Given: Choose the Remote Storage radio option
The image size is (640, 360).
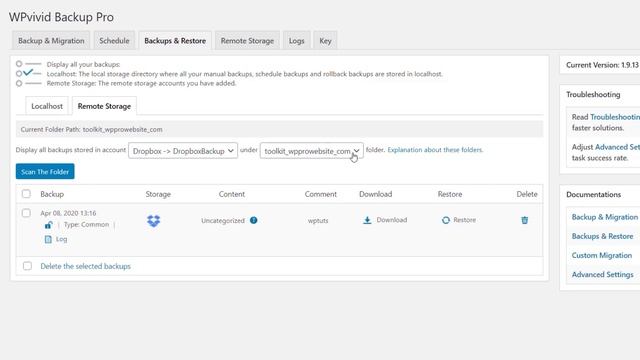Looking at the screenshot, I should pos(19,83).
